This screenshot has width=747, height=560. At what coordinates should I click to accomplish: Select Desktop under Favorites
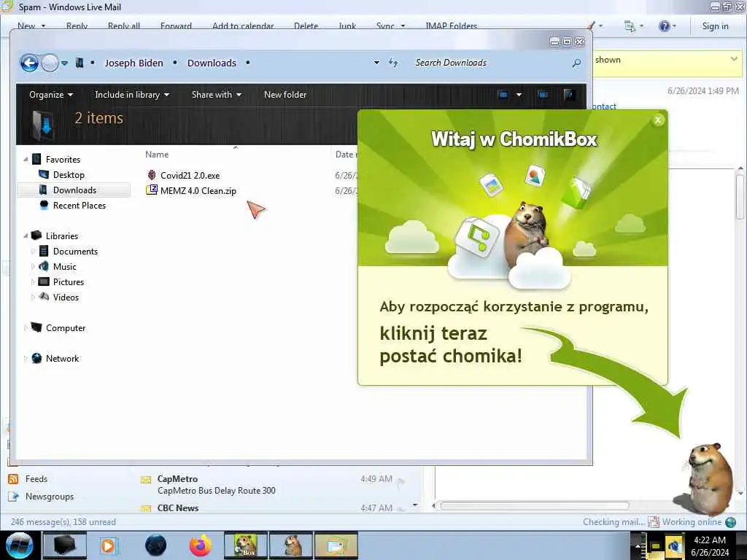[69, 175]
